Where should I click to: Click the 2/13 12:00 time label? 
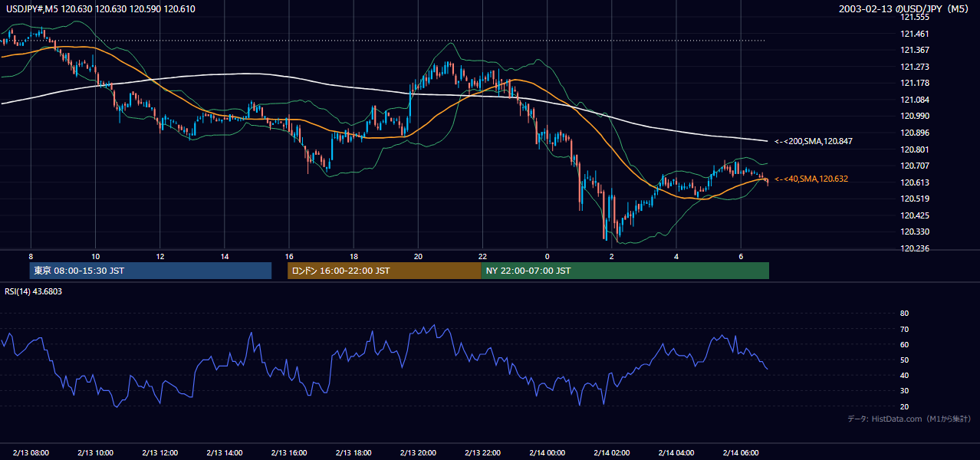159,452
